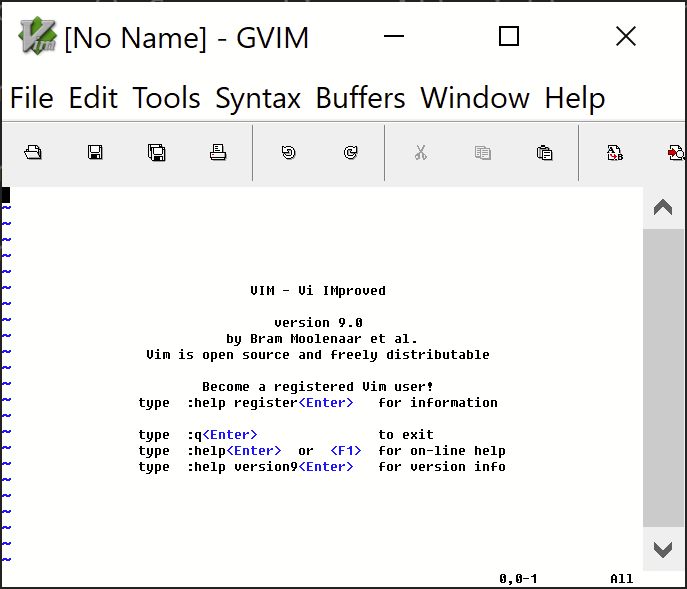
Task: Click the Save file floppy icon
Action: pos(95,153)
